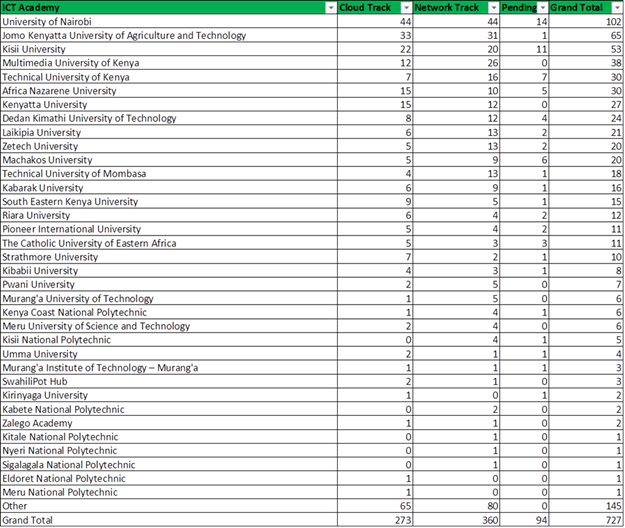Click the Technical University of Mombasa cell
625x528 pixels.
point(74,174)
